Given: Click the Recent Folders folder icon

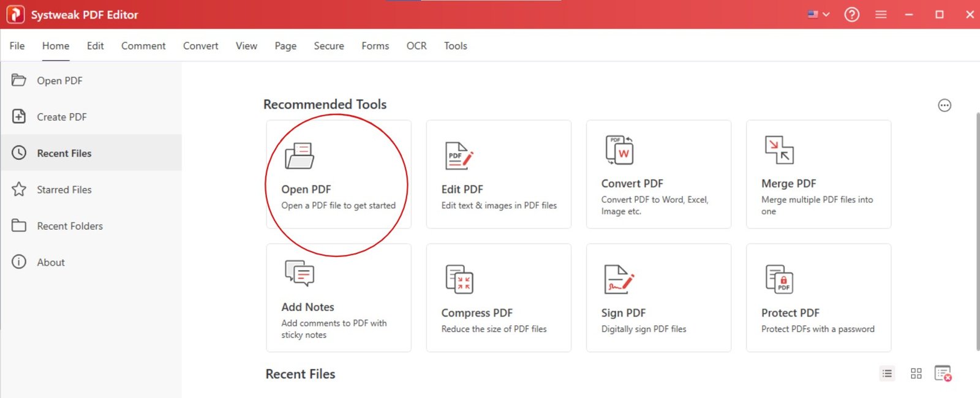Looking at the screenshot, I should [19, 225].
